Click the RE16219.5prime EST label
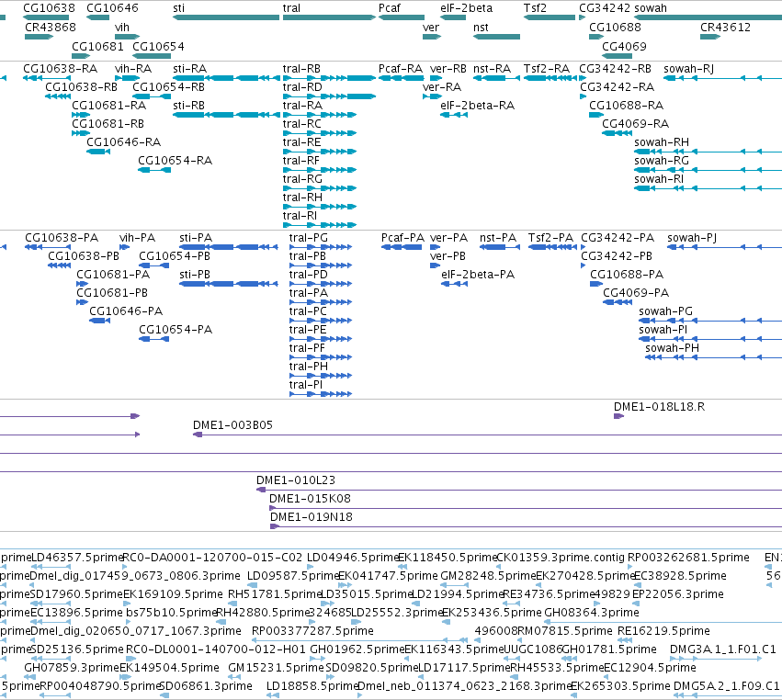This screenshot has width=782, height=700. (663, 631)
